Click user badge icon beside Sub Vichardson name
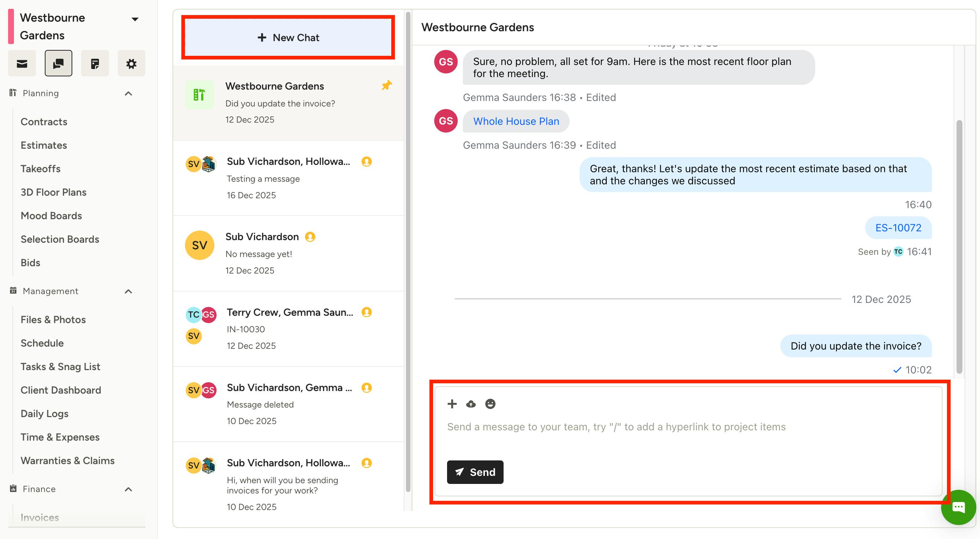 pyautogui.click(x=310, y=237)
